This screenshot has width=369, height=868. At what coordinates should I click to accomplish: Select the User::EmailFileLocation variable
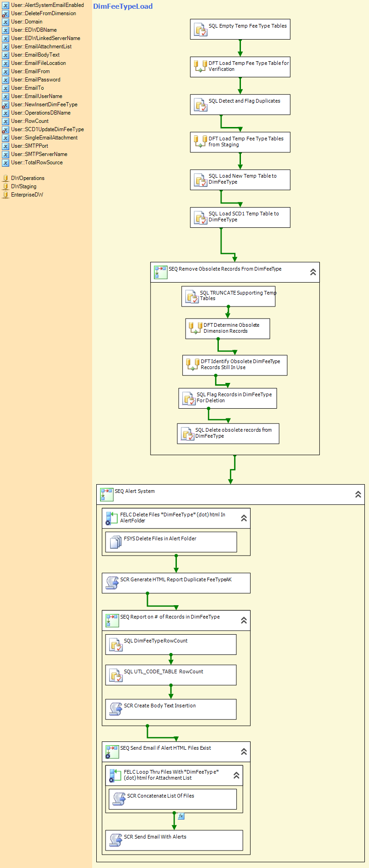[39, 63]
